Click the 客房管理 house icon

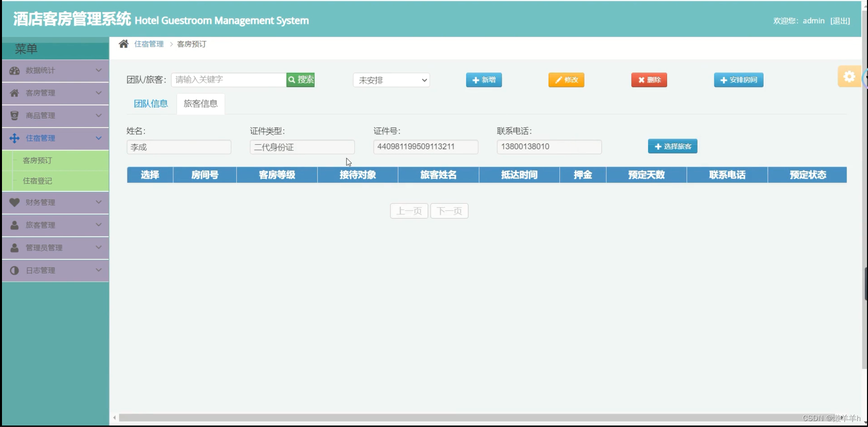[14, 93]
